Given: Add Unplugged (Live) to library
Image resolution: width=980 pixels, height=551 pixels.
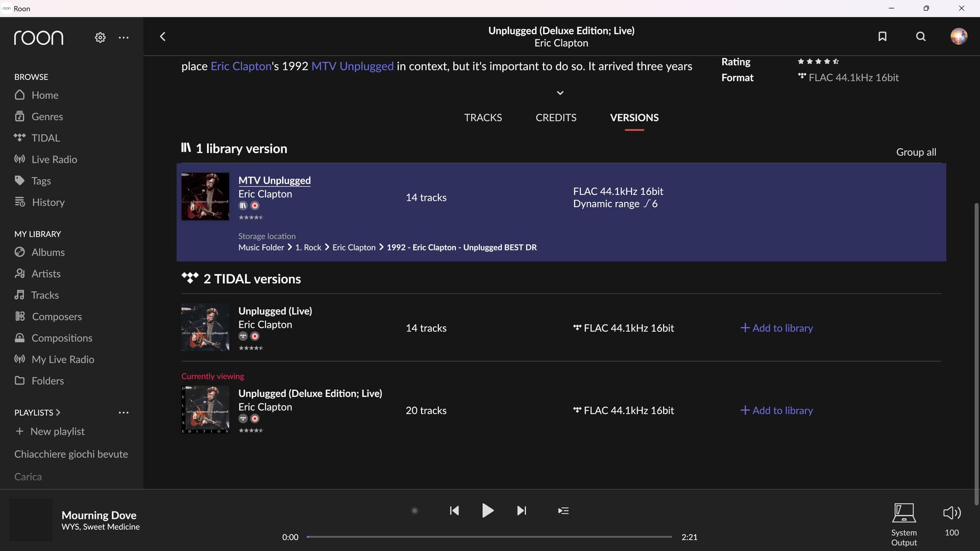Looking at the screenshot, I should 776,328.
